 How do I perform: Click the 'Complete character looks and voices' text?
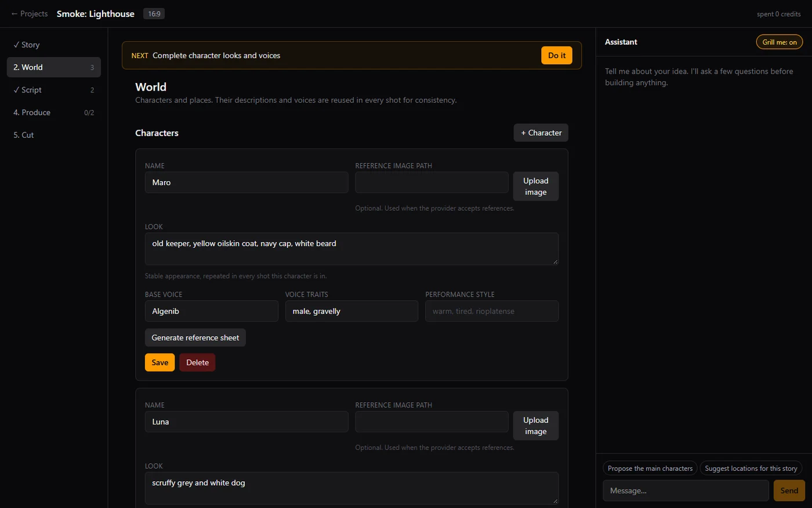(x=216, y=56)
